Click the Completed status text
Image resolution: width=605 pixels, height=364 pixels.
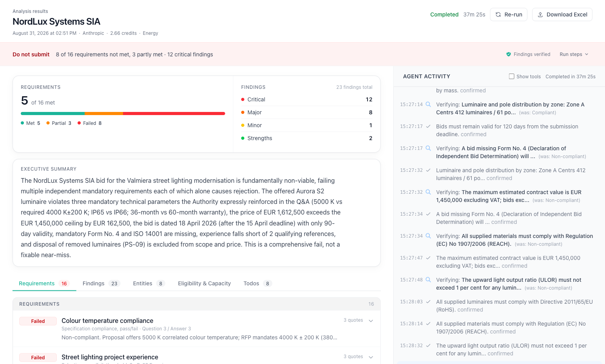point(444,14)
